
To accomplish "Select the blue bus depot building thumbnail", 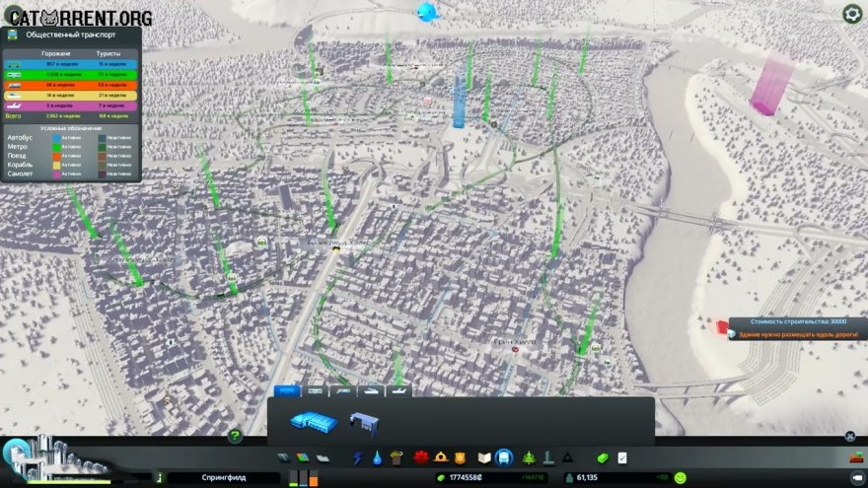I will pyautogui.click(x=314, y=422).
